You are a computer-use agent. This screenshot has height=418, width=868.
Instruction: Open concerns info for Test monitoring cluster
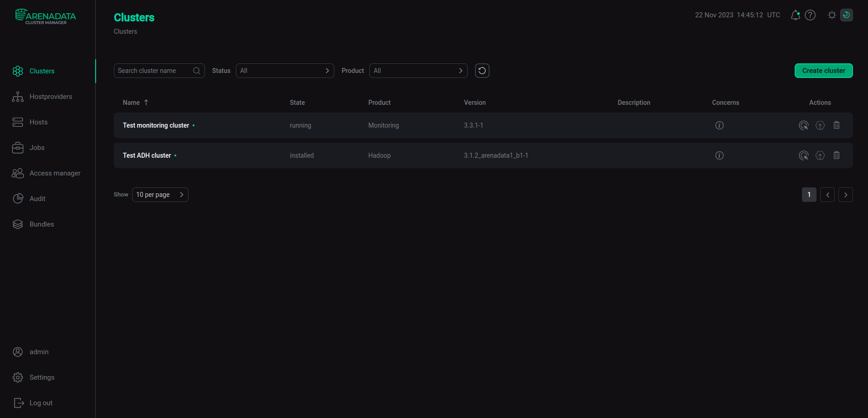pos(720,125)
